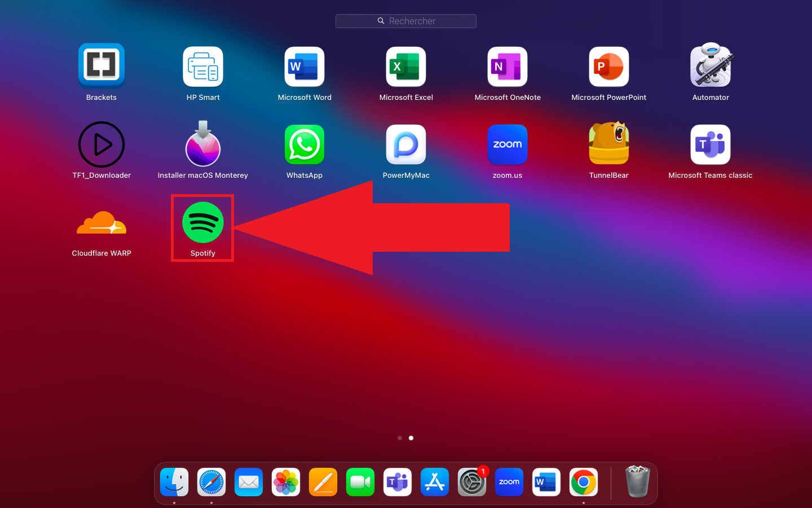Launch Microsoft Excel

(x=406, y=67)
